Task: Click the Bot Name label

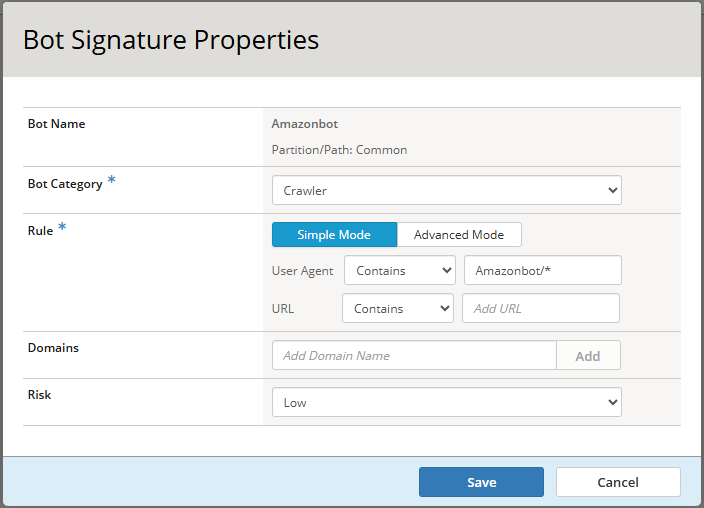Action: pyautogui.click(x=57, y=124)
